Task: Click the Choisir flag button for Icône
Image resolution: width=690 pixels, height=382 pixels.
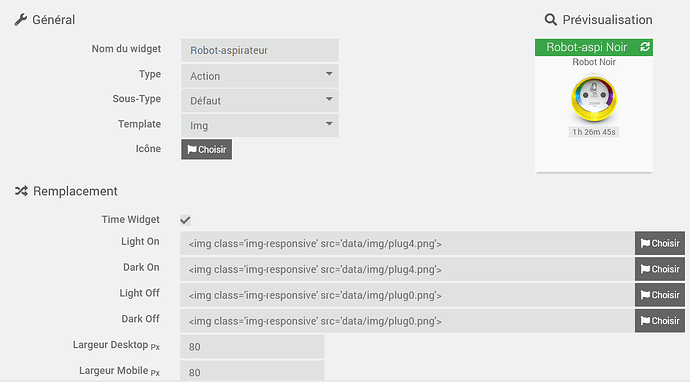Action: tap(206, 149)
